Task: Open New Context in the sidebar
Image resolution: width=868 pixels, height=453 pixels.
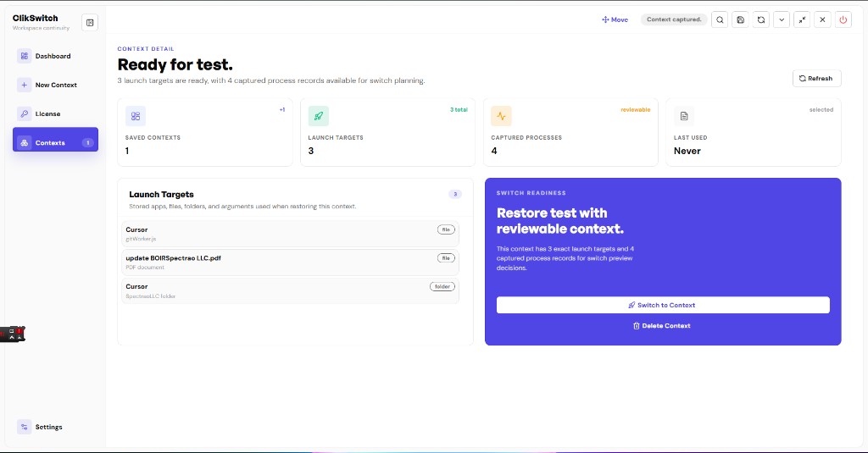Action: tap(55, 85)
